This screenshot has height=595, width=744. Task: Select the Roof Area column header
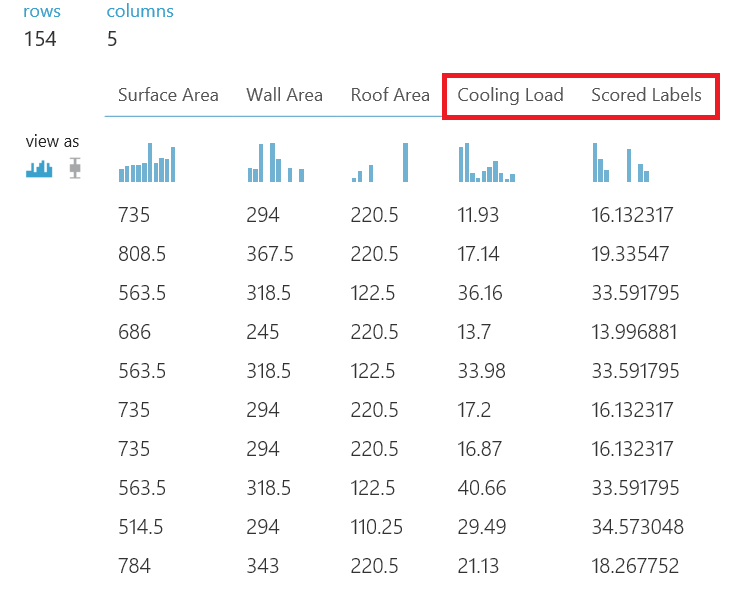390,96
